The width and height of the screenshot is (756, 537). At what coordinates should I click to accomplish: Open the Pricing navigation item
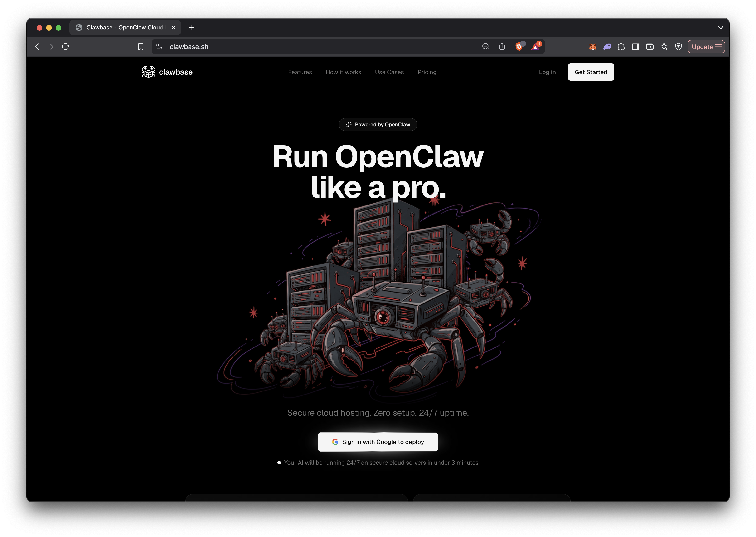pyautogui.click(x=427, y=72)
